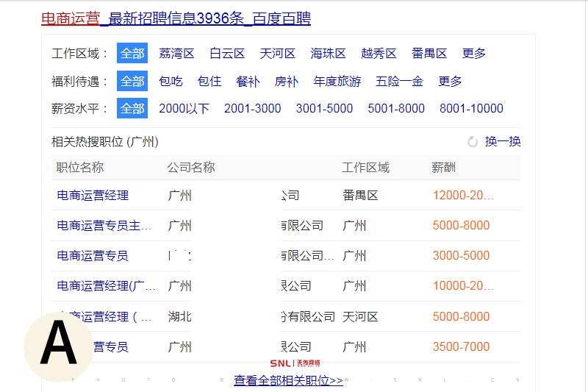Click the 10000-20… salary value
Screen dimensions: 588x392
click(464, 285)
